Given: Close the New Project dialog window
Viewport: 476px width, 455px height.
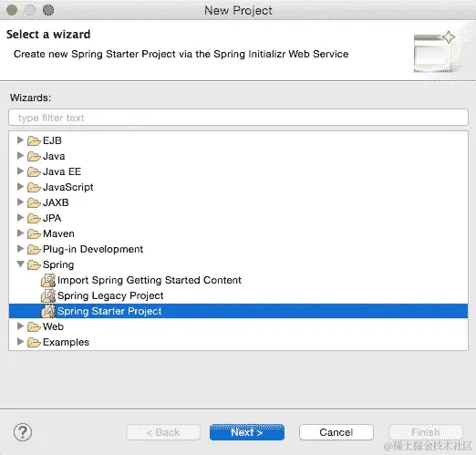Looking at the screenshot, I should click(x=12, y=10).
